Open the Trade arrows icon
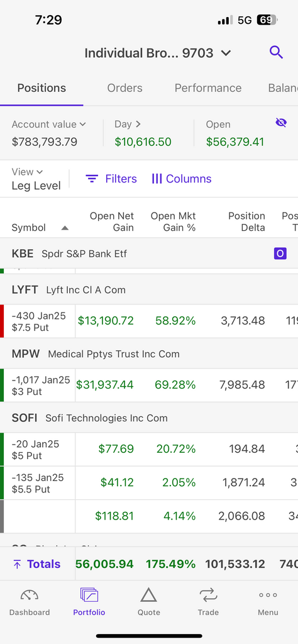 point(208,595)
